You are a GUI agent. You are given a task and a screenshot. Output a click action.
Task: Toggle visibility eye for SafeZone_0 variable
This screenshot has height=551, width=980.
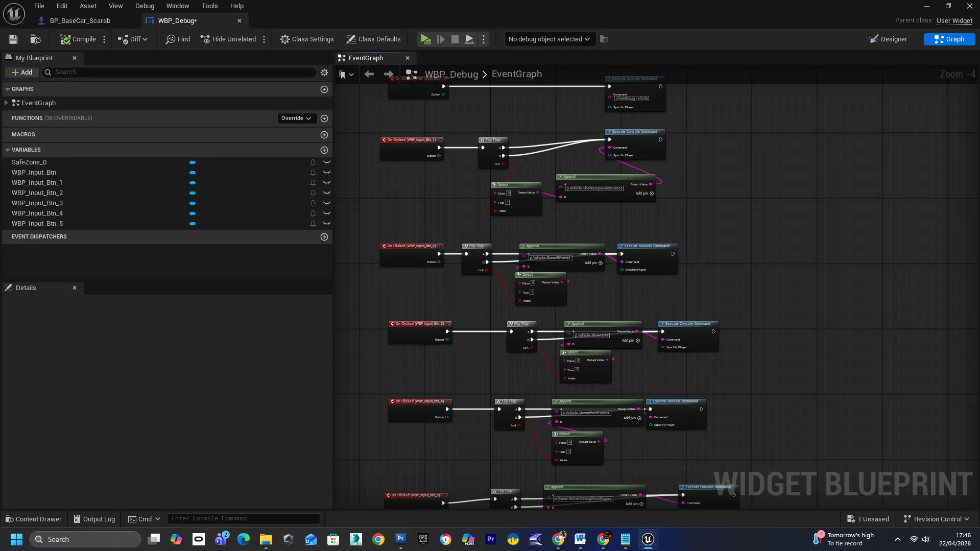coord(327,162)
